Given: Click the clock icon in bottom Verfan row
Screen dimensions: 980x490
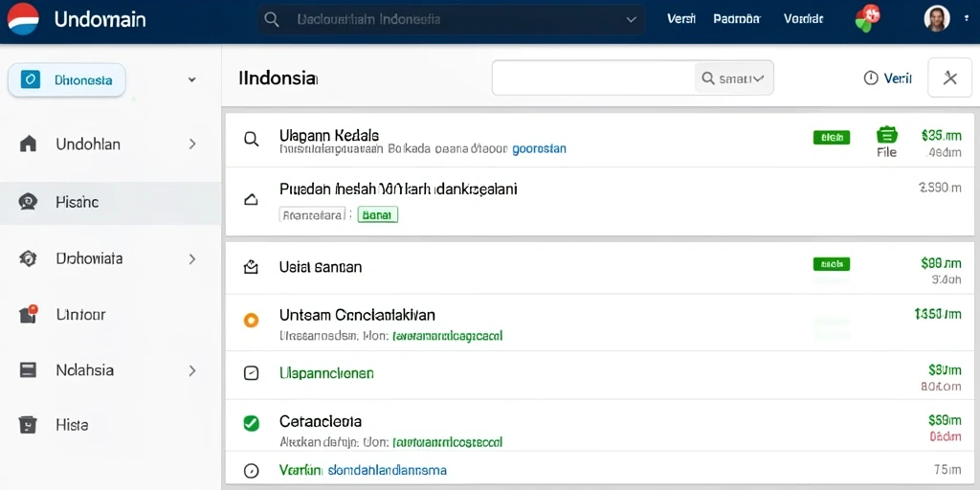Looking at the screenshot, I should 251,471.
